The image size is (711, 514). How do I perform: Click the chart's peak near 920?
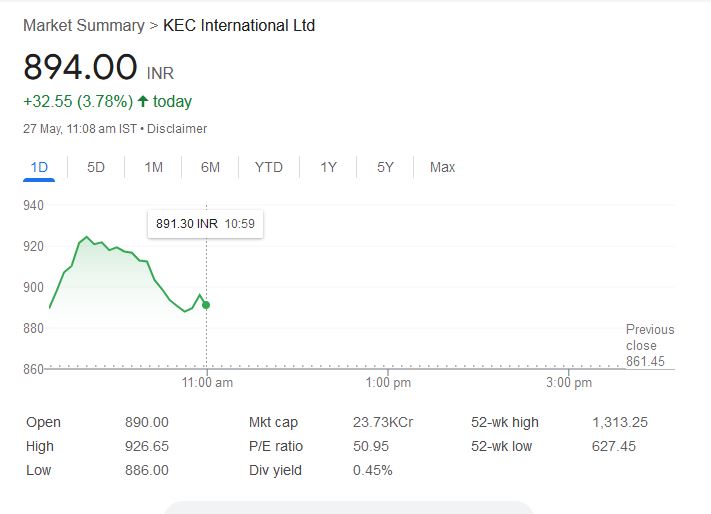point(86,237)
